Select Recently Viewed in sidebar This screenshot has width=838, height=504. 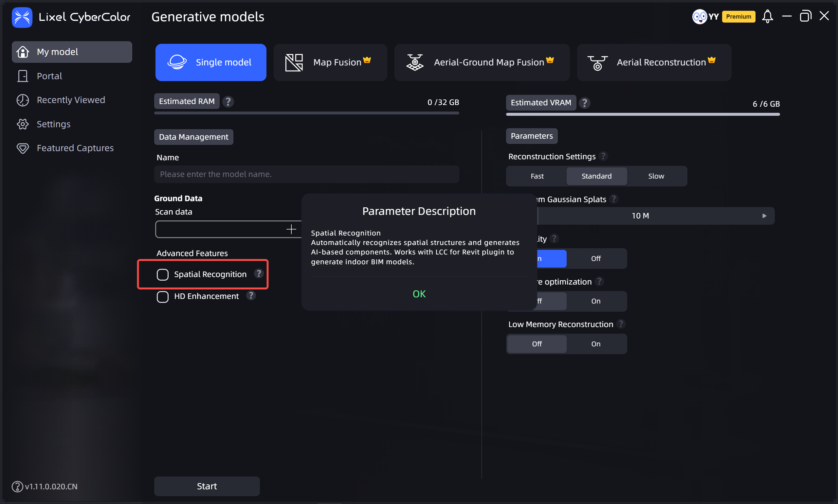tap(72, 100)
